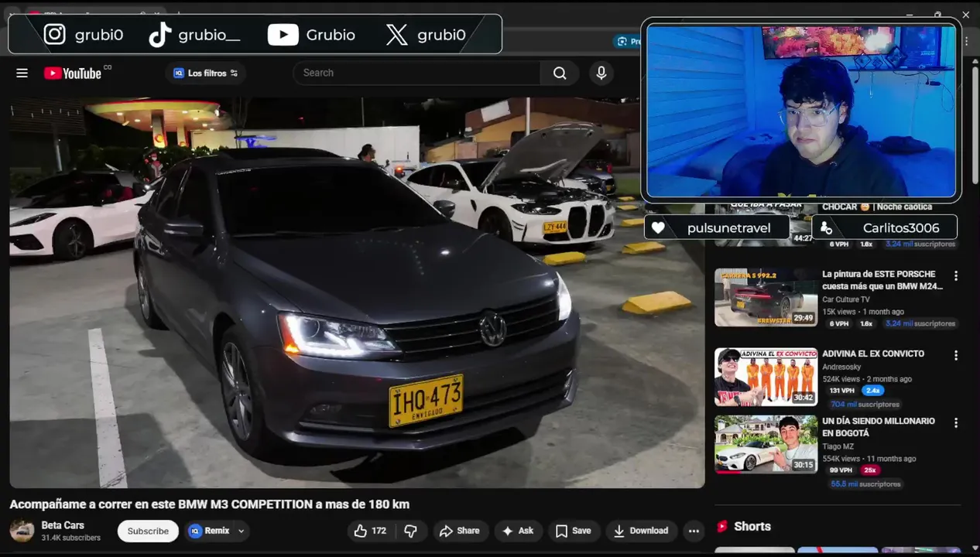Click the 25x badge under Tiago MZ
The width and height of the screenshot is (980, 557).
click(870, 470)
